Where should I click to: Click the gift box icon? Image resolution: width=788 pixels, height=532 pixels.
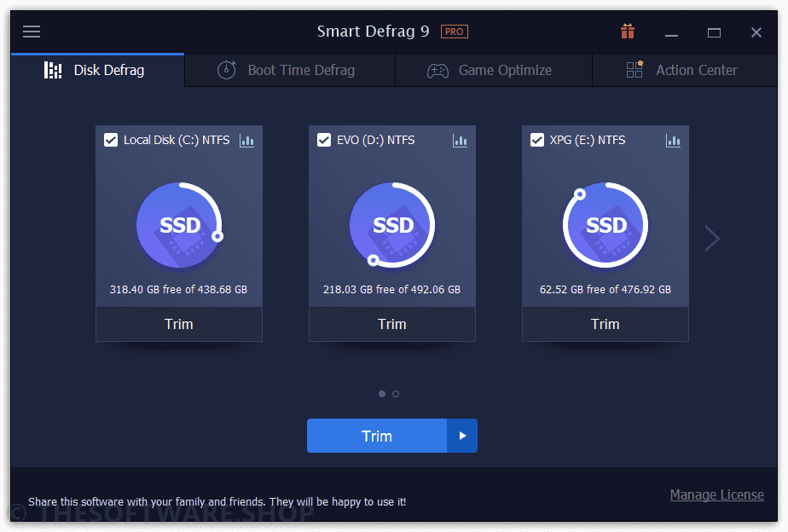(627, 32)
